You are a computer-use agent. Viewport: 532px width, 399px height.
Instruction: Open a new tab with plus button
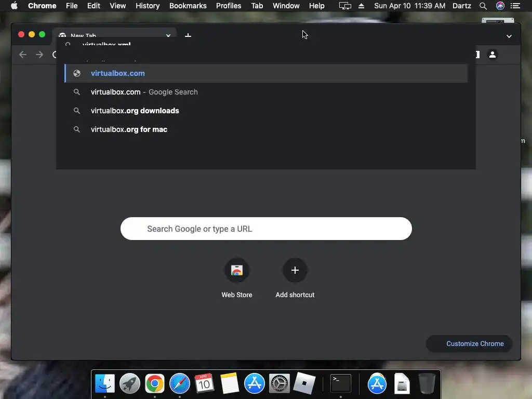point(188,35)
